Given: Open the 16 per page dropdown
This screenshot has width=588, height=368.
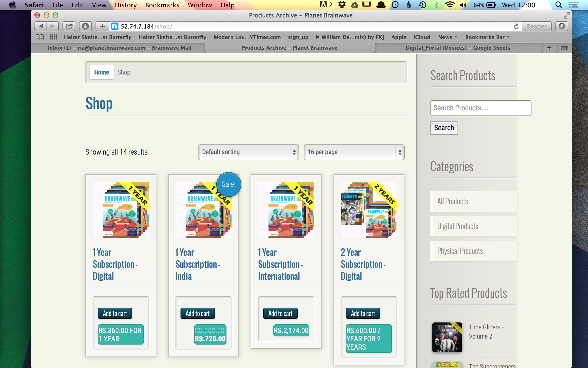Looking at the screenshot, I should point(354,152).
